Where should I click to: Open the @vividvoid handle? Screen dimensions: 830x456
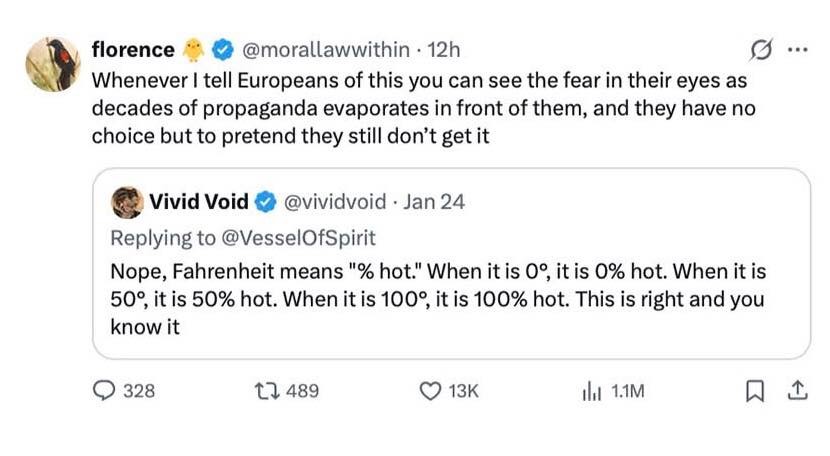click(x=335, y=202)
